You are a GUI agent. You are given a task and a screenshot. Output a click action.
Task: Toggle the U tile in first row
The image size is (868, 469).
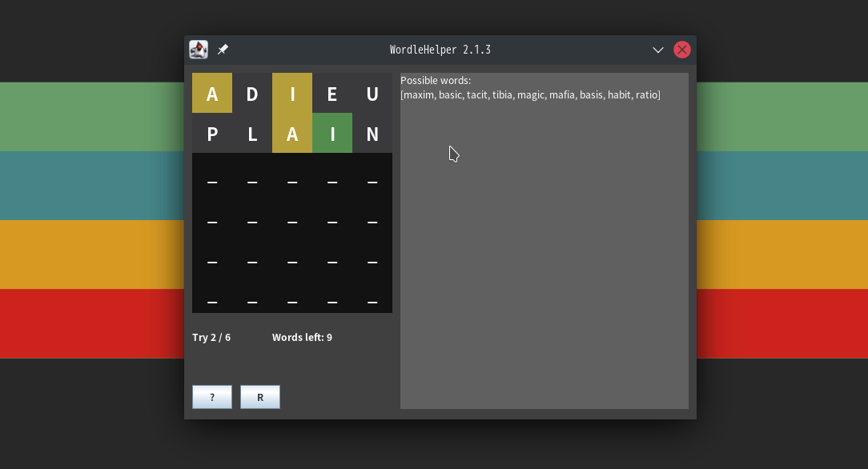tap(372, 93)
